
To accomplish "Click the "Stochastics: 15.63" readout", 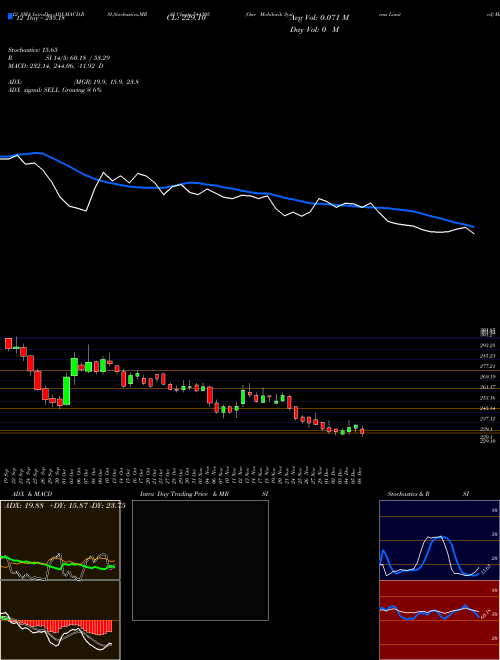I will 32,50.
